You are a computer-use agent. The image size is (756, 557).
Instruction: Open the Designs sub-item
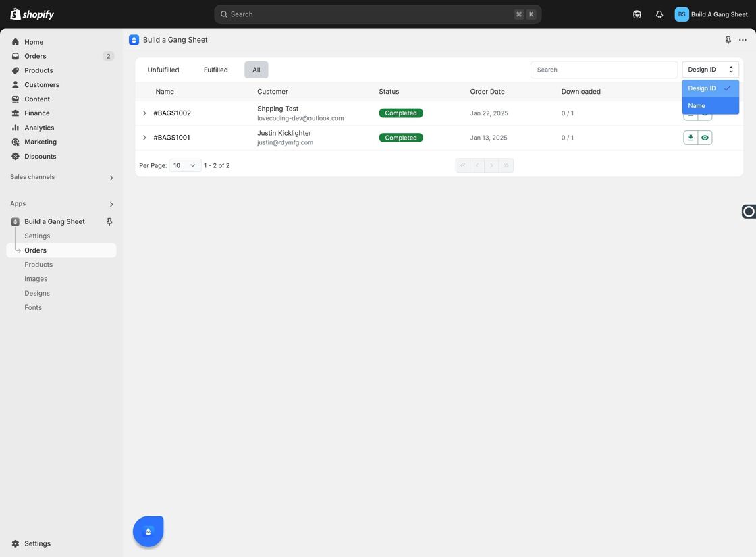[x=37, y=293]
